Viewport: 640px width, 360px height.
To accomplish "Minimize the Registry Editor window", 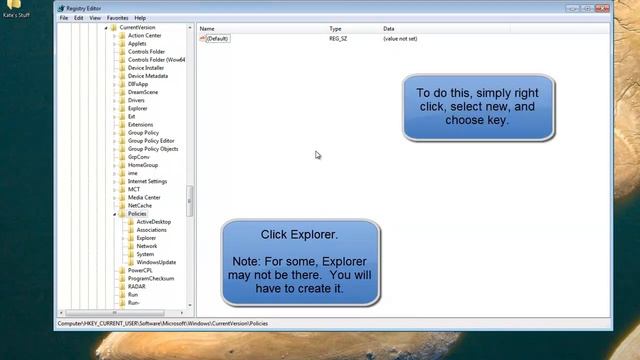I will tap(572, 8).
